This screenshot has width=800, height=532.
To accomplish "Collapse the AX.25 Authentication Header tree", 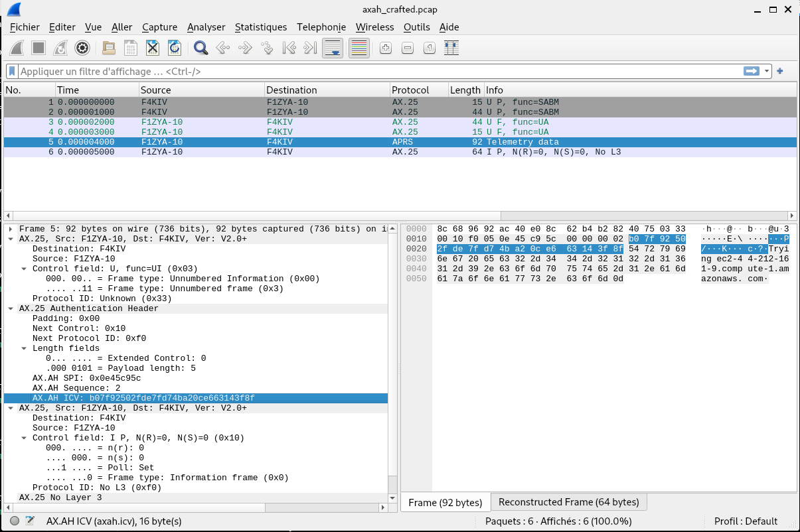I will 11,308.
